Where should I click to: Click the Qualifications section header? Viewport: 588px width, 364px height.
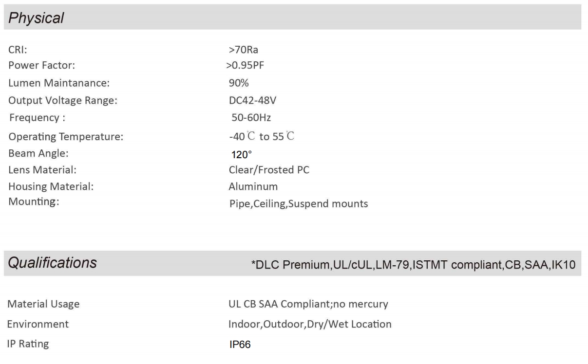(54, 263)
